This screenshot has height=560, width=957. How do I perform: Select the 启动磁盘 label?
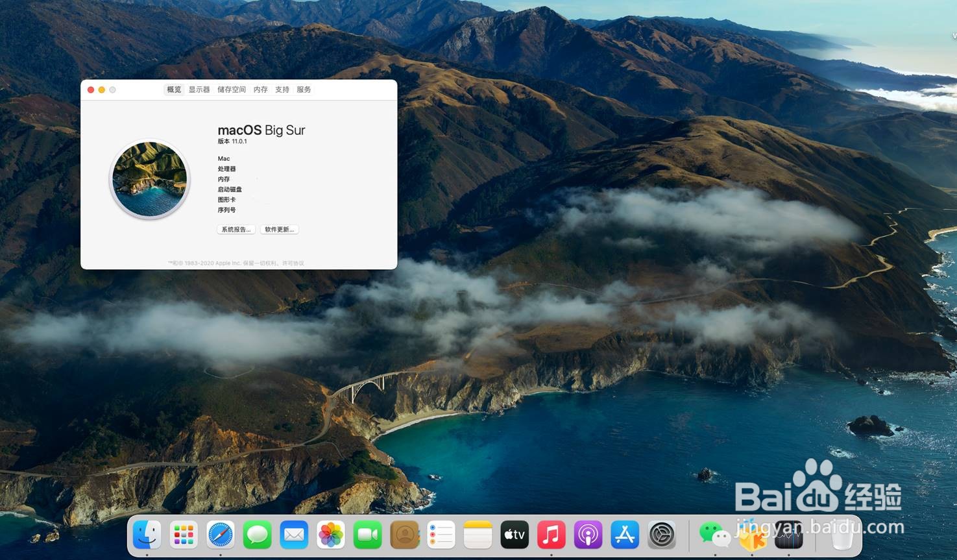point(230,189)
